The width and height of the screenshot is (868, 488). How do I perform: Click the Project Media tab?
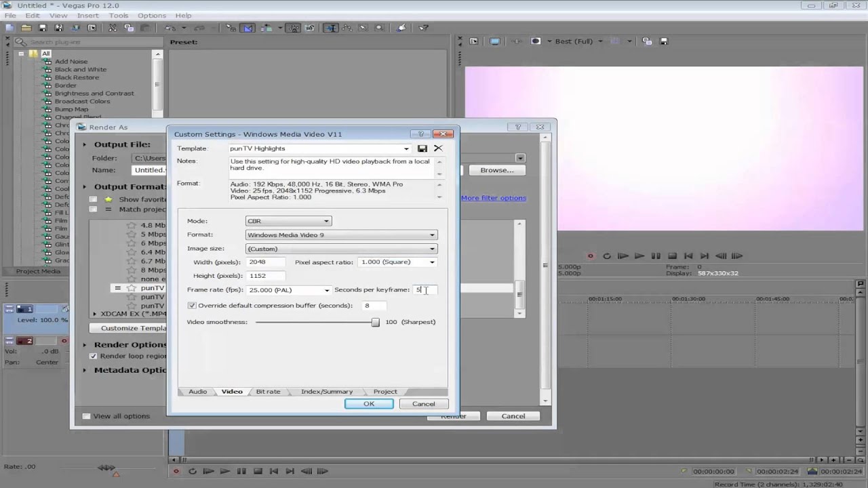[x=38, y=272]
